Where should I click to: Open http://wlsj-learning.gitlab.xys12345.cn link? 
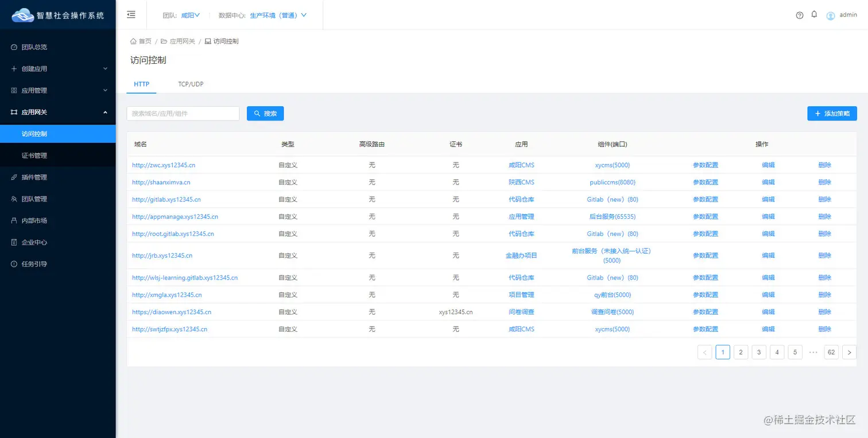point(185,278)
